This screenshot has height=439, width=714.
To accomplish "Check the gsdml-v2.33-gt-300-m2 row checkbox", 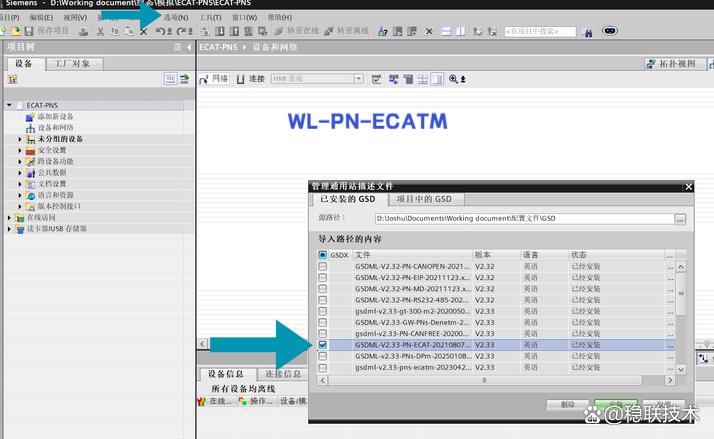I will pyautogui.click(x=322, y=311).
